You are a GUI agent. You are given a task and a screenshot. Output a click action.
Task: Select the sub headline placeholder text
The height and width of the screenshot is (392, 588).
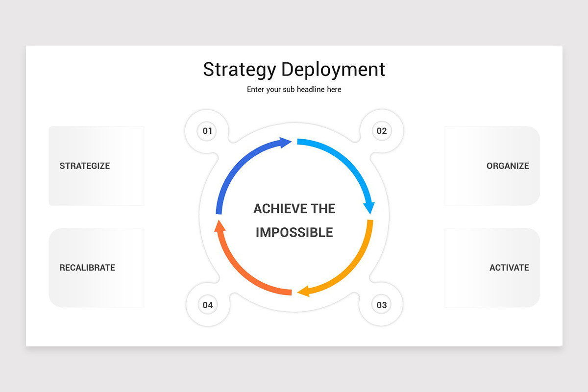294,89
